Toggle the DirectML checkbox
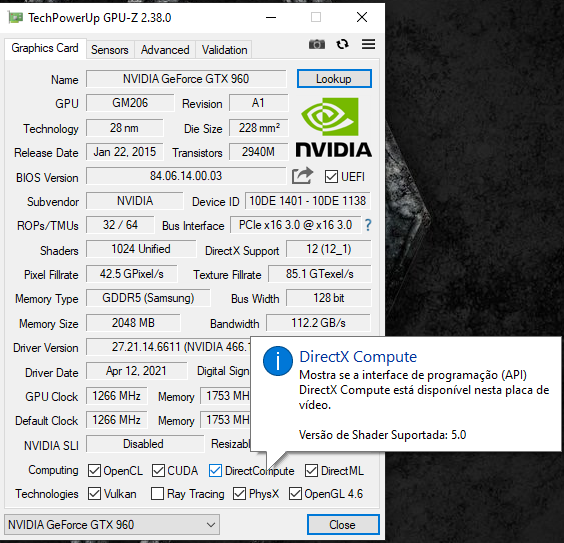Image resolution: width=564 pixels, height=543 pixels. point(311,470)
